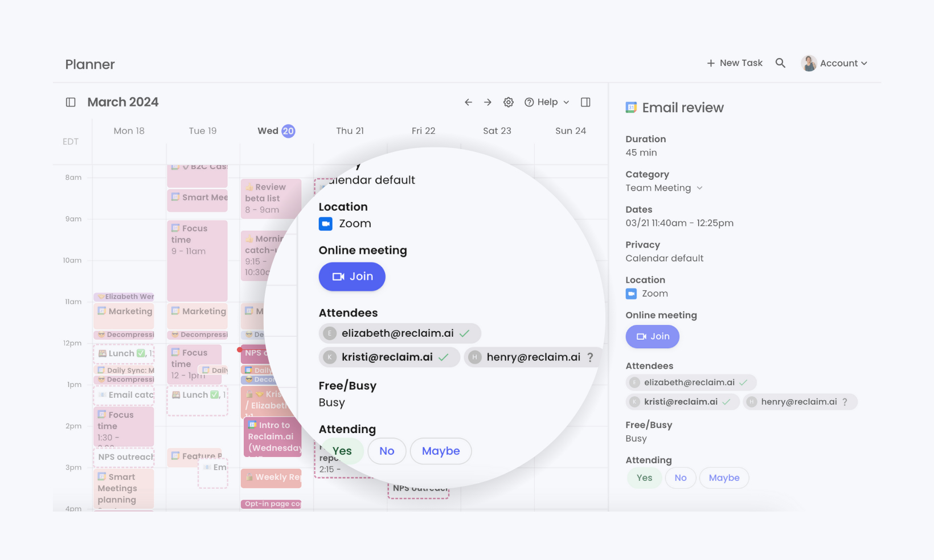Screen dimensions: 934x560
Task: Click the Planner page title
Action: (x=90, y=64)
